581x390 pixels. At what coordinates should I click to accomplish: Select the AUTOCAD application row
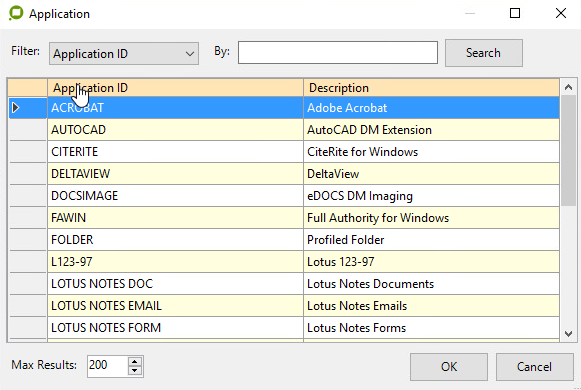click(284, 130)
